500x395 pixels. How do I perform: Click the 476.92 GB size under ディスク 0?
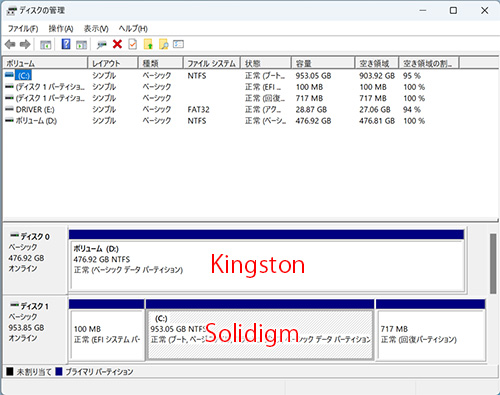pyautogui.click(x=26, y=258)
